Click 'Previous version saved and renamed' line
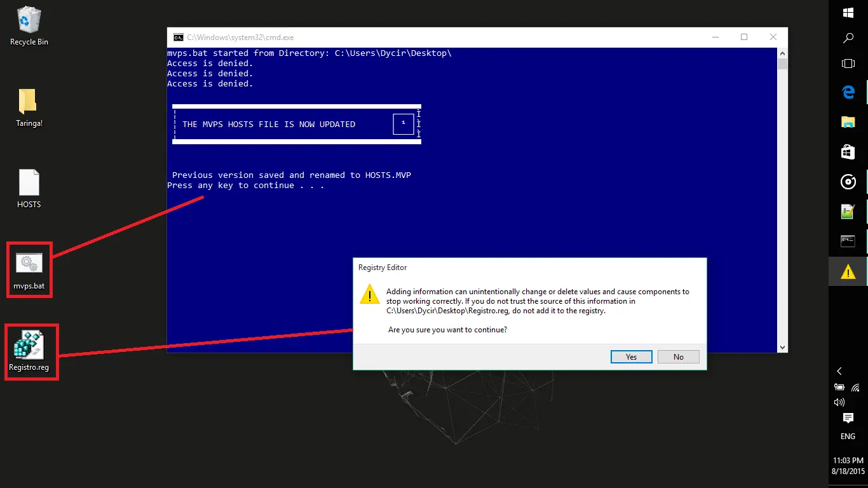This screenshot has width=868, height=488. point(292,175)
